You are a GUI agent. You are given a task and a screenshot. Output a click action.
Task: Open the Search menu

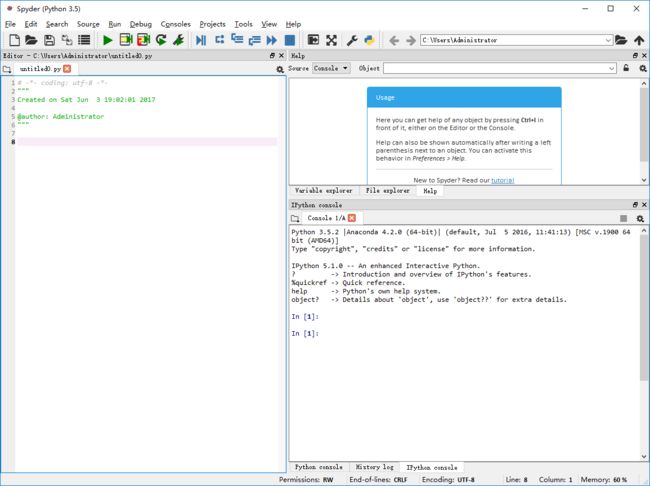57,24
